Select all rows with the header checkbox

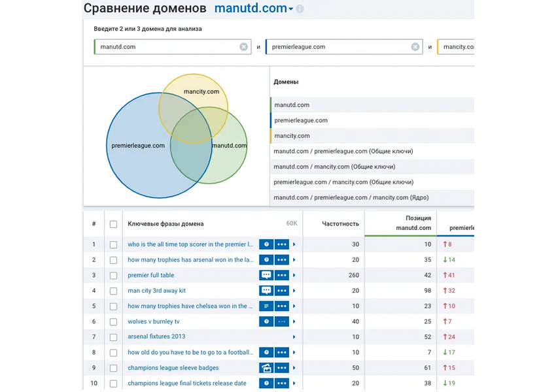point(113,223)
